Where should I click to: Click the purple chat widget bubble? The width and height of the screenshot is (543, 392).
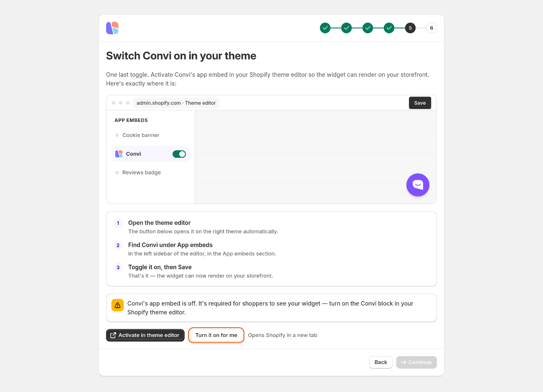point(418,185)
